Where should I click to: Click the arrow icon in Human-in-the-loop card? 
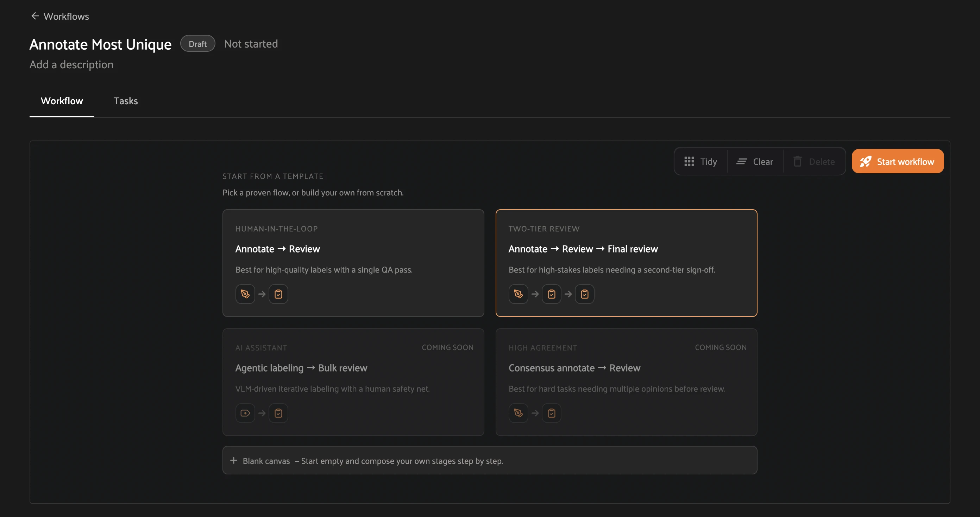pyautogui.click(x=262, y=294)
